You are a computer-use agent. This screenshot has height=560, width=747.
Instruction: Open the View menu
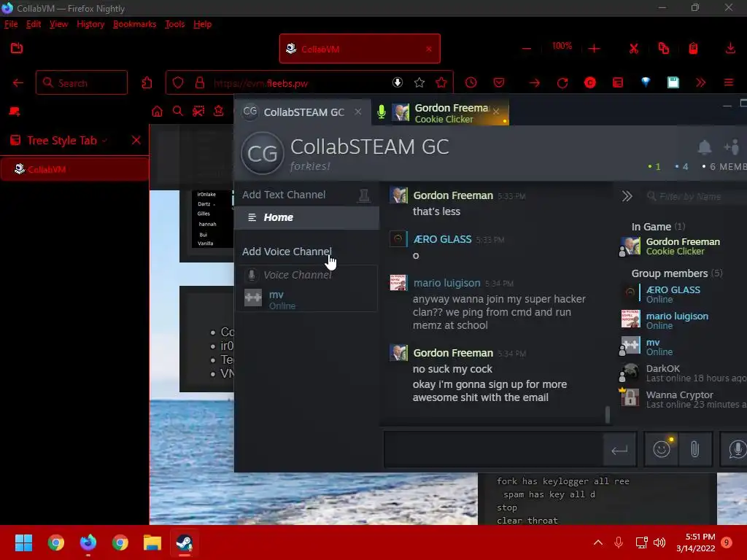pos(58,24)
